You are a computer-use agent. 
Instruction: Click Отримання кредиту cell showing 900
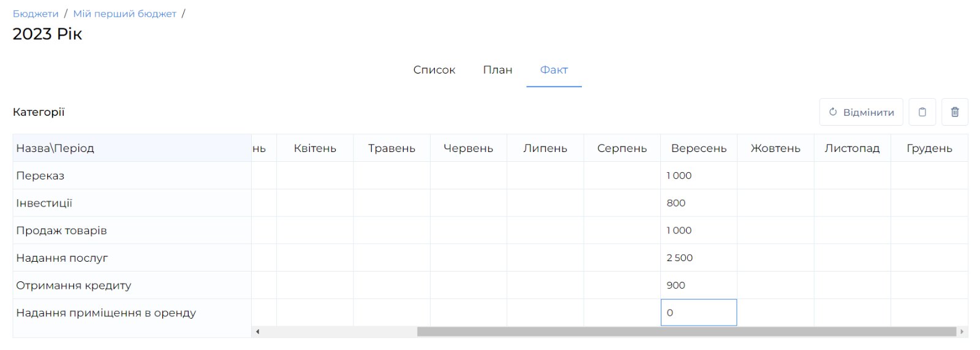(x=698, y=285)
